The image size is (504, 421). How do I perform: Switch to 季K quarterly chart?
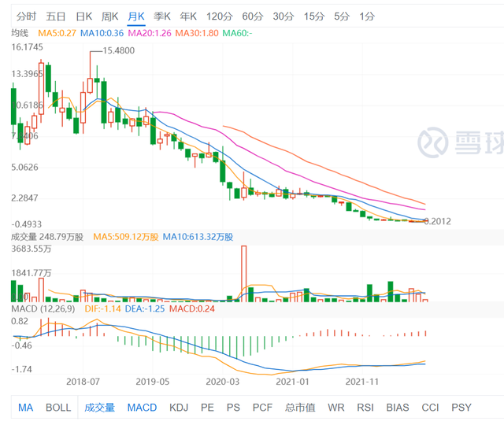coord(161,16)
